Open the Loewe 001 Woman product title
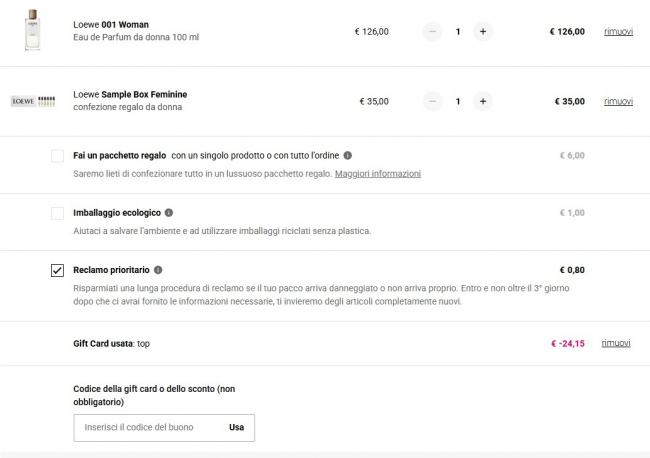 click(x=110, y=23)
